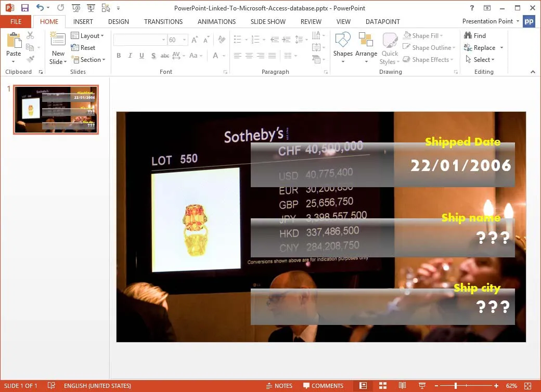Open Reading View from the status bar

point(402,386)
